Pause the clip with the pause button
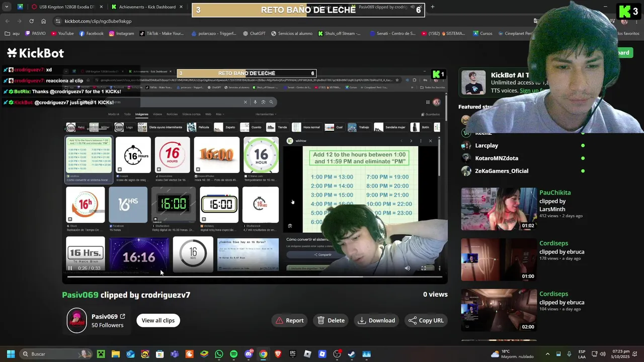The width and height of the screenshot is (644, 362). [x=70, y=268]
